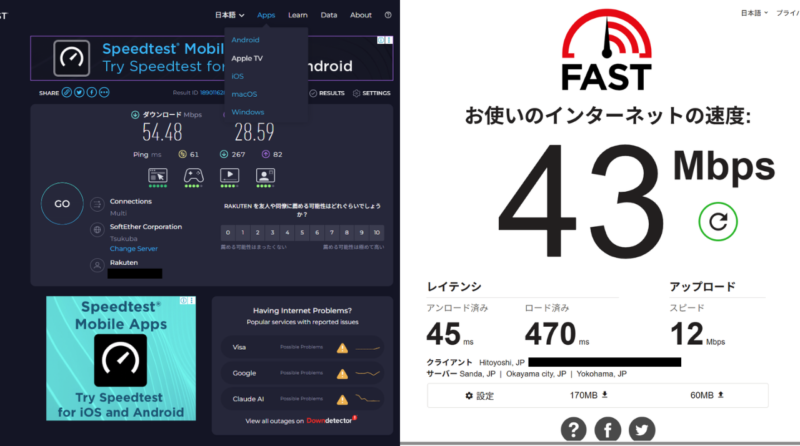Rate Rakuten with score 3
This screenshot has height=446, width=800.
(272, 233)
